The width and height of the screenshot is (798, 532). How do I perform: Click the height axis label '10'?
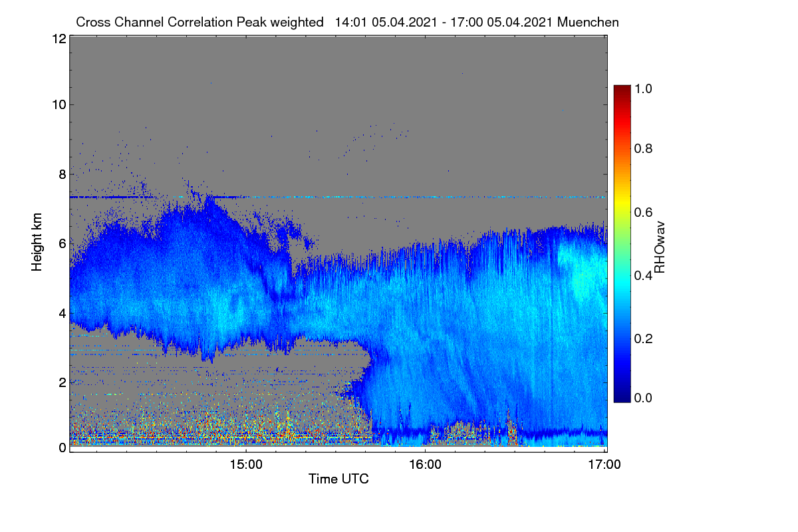59,104
